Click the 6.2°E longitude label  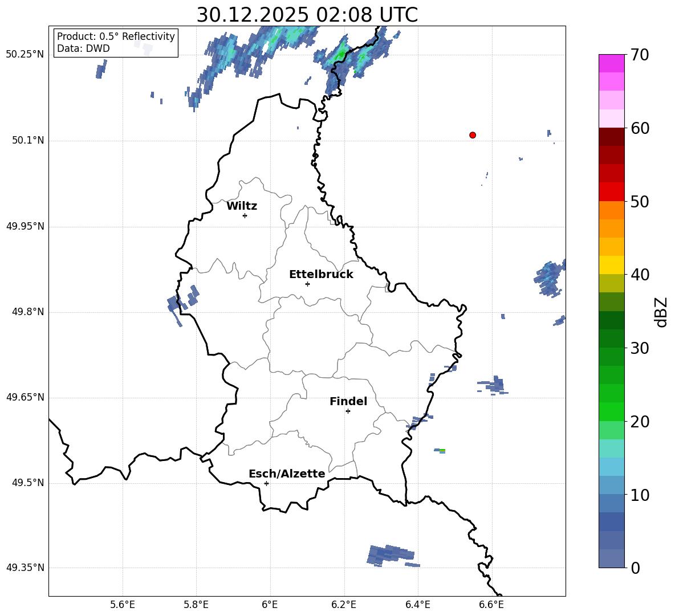click(344, 605)
